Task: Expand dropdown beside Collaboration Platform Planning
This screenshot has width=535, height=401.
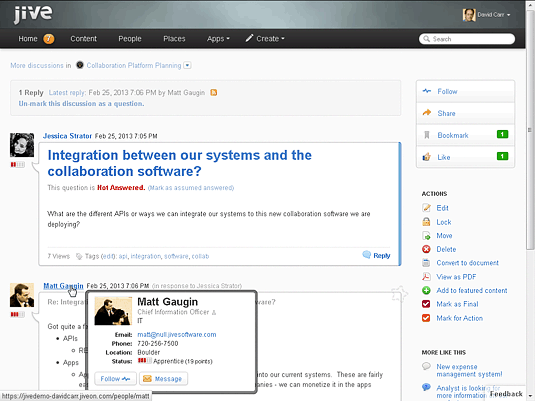Action: [187, 65]
